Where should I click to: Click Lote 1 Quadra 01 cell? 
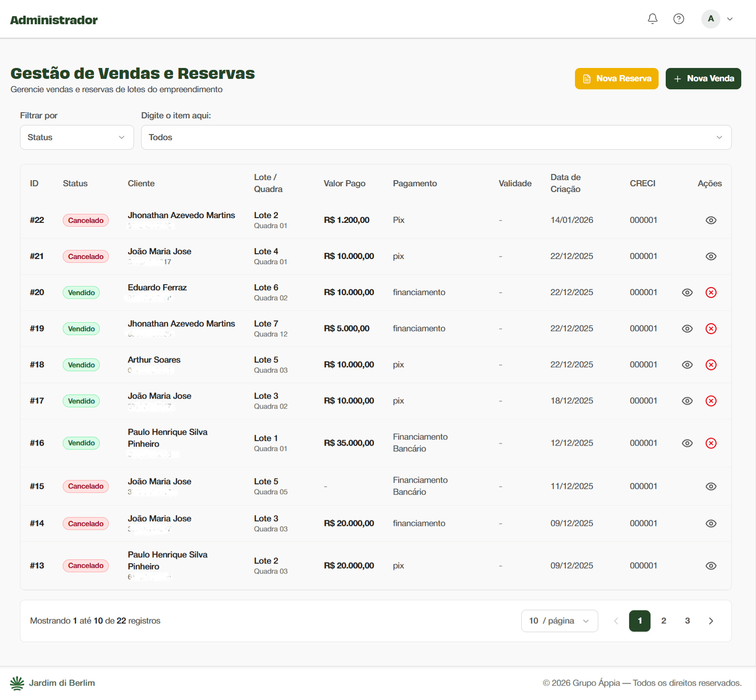pyautogui.click(x=270, y=443)
